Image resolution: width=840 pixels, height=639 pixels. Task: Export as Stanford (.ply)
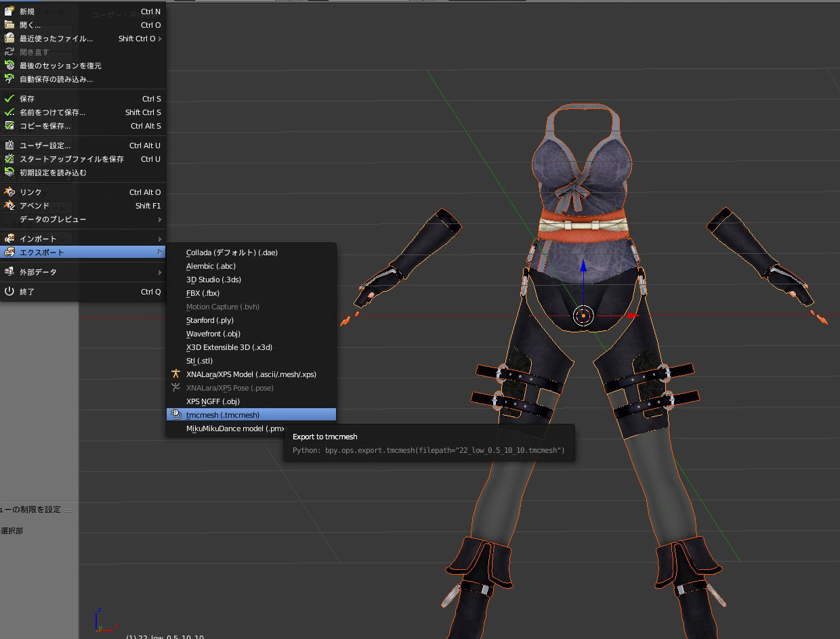coord(251,320)
